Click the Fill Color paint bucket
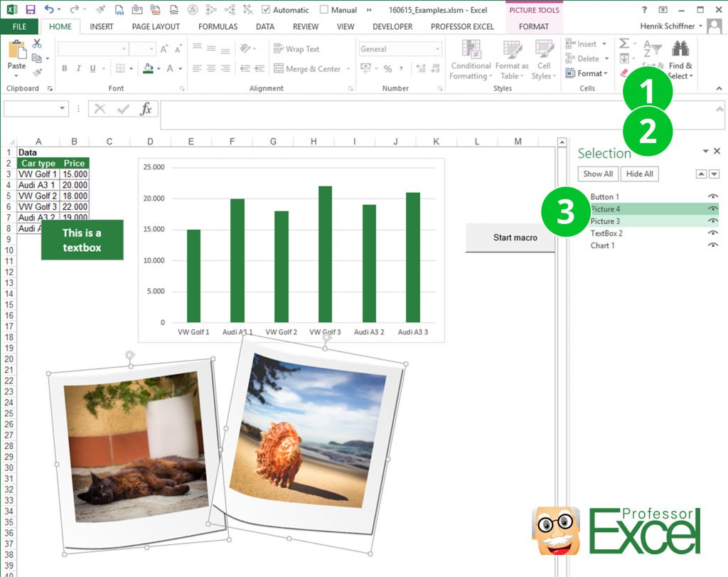The height and width of the screenshot is (577, 728). tap(148, 69)
